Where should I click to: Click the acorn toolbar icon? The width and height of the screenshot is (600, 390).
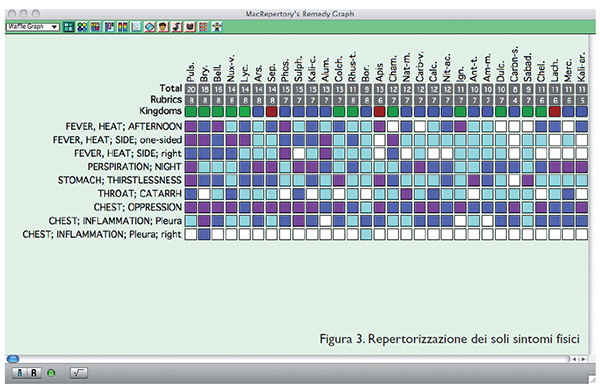tap(163, 27)
